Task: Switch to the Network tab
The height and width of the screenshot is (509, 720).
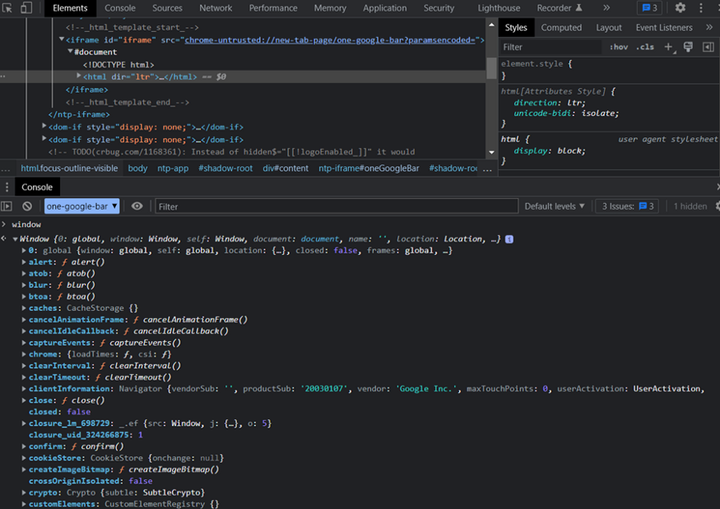Action: pyautogui.click(x=215, y=8)
